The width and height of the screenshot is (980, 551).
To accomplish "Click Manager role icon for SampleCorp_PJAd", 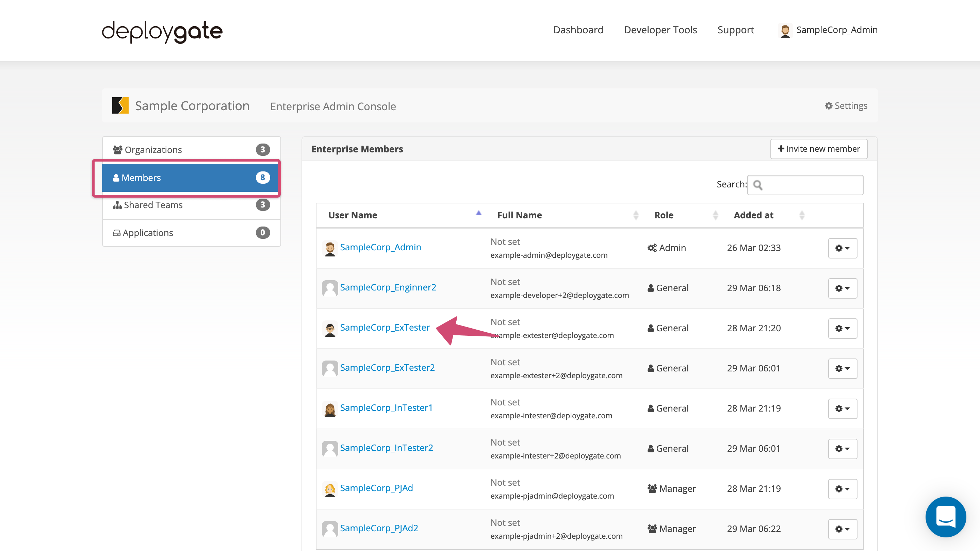I will click(x=652, y=489).
